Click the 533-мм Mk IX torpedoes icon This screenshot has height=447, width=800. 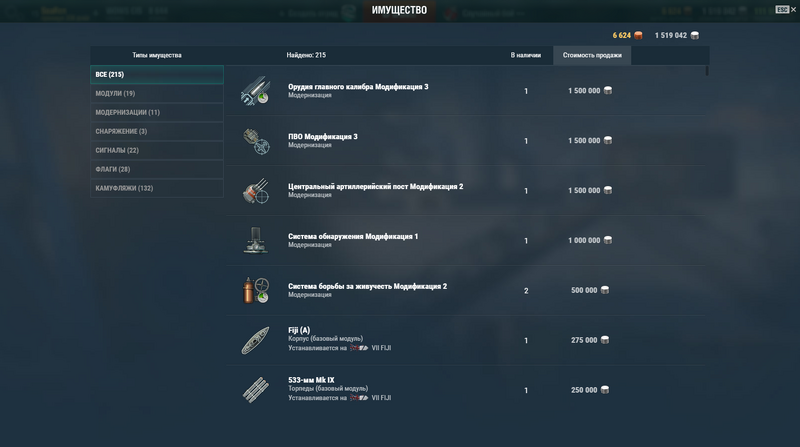tap(256, 390)
